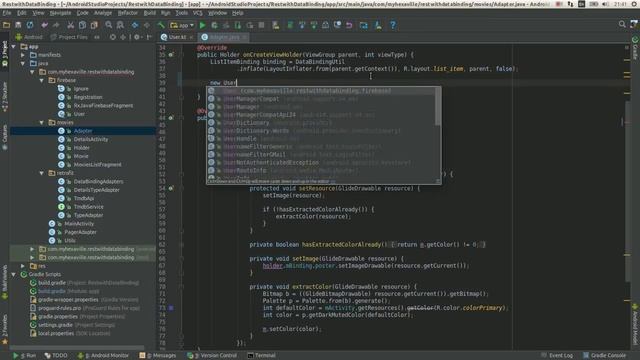Click the Cut scissors icon
This screenshot has height=360, width=640.
[x=71, y=25]
